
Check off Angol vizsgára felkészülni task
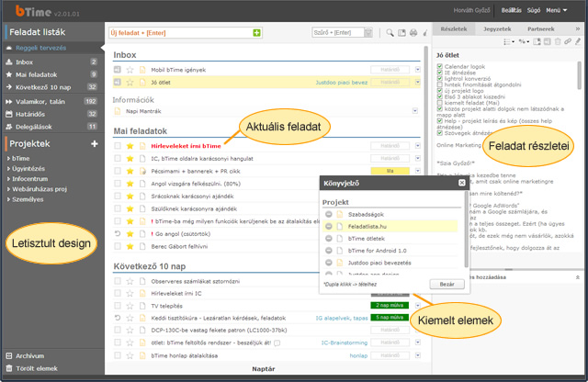(118, 184)
